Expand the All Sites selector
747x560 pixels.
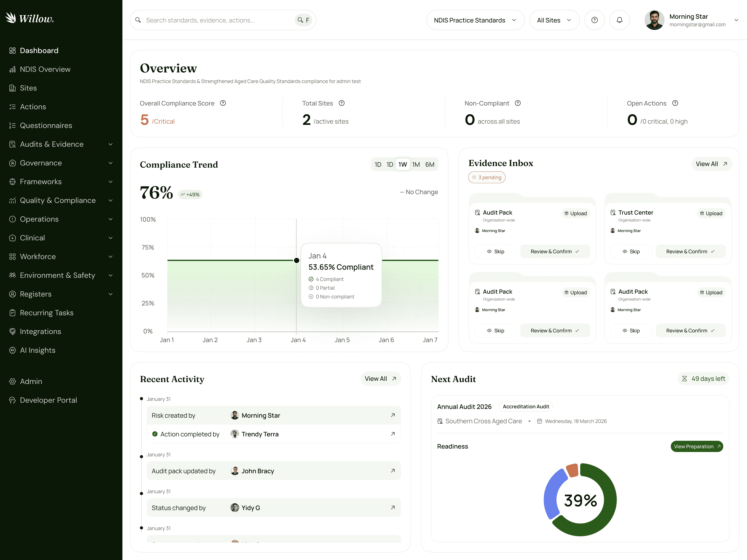pyautogui.click(x=554, y=20)
